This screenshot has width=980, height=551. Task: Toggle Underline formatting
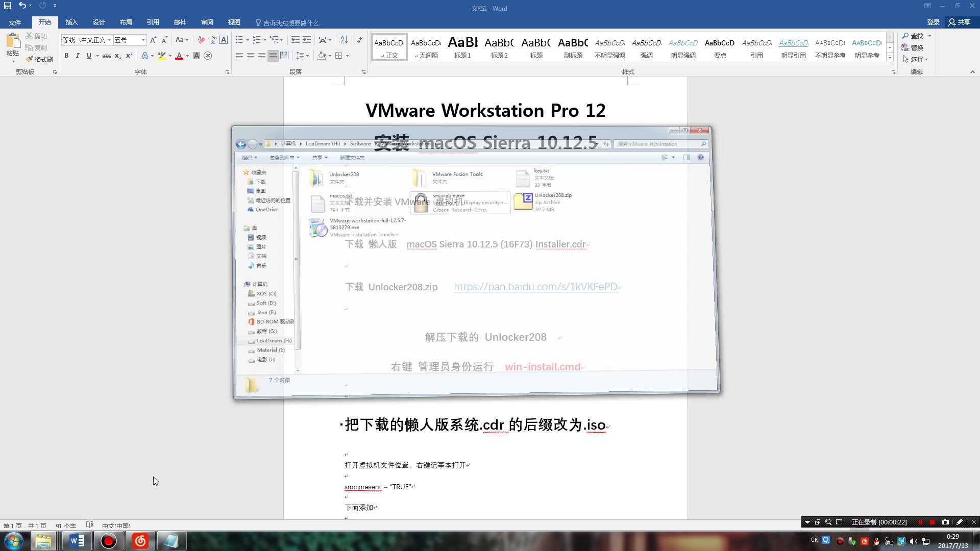pos(89,56)
